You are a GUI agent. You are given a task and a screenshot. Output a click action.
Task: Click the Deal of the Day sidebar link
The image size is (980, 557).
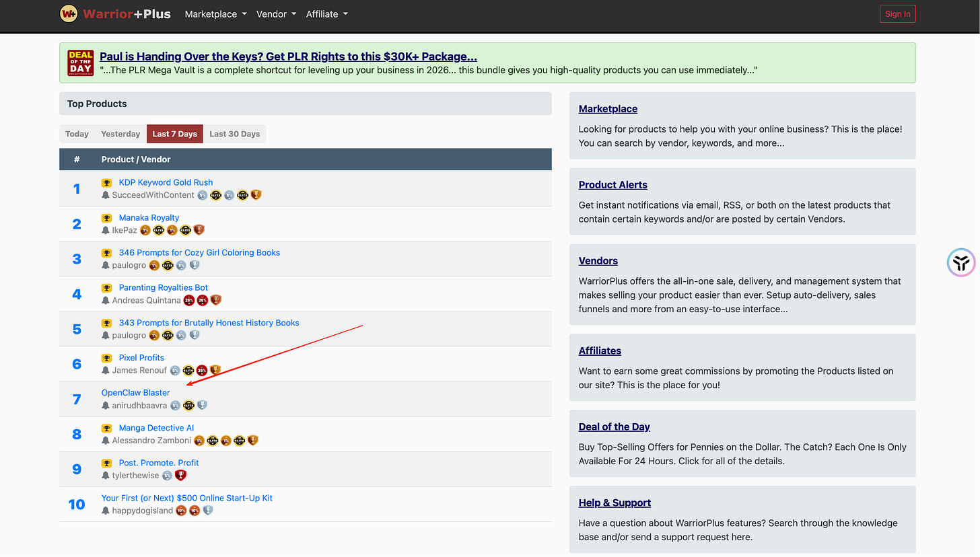point(614,427)
